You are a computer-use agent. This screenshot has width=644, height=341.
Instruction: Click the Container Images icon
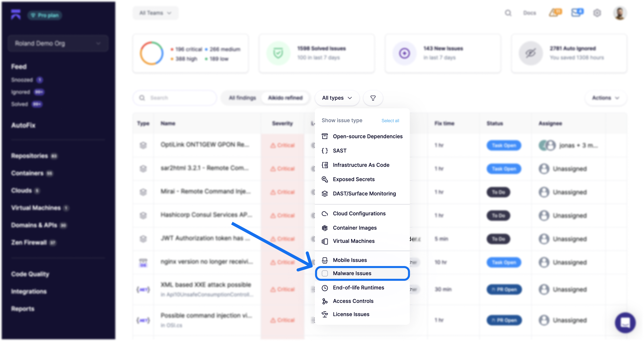(x=325, y=228)
